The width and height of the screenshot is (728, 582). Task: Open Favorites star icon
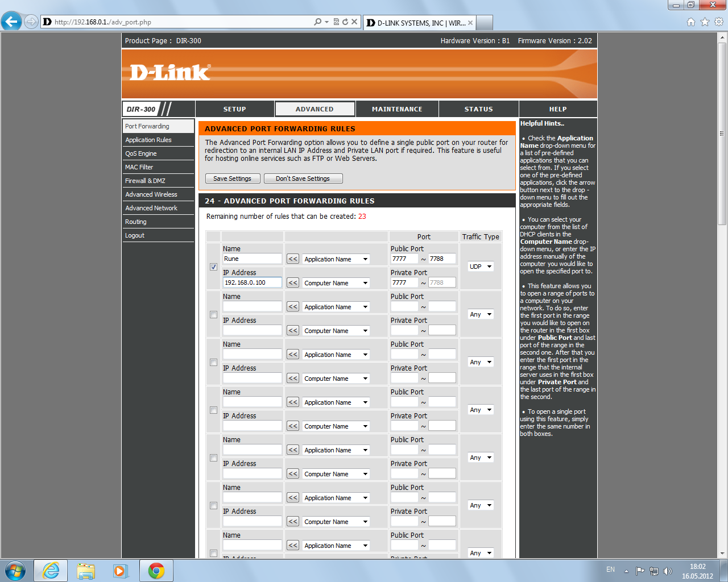(x=705, y=22)
